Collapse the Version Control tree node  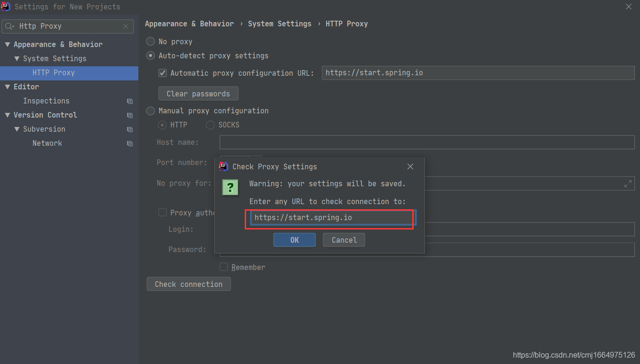pos(8,115)
